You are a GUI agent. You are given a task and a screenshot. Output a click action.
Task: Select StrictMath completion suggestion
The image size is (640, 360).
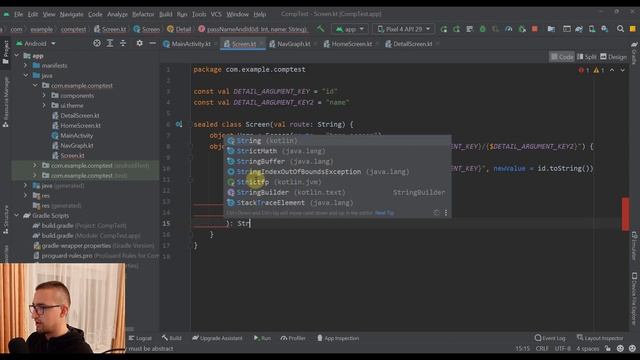pyautogui.click(x=337, y=151)
